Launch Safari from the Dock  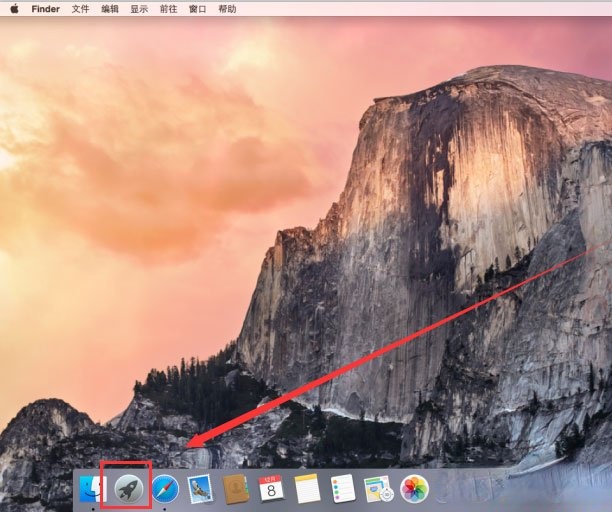(x=165, y=488)
